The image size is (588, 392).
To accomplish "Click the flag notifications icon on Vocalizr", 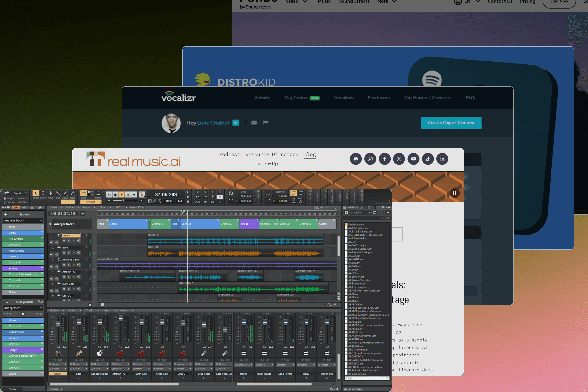I will [x=266, y=122].
